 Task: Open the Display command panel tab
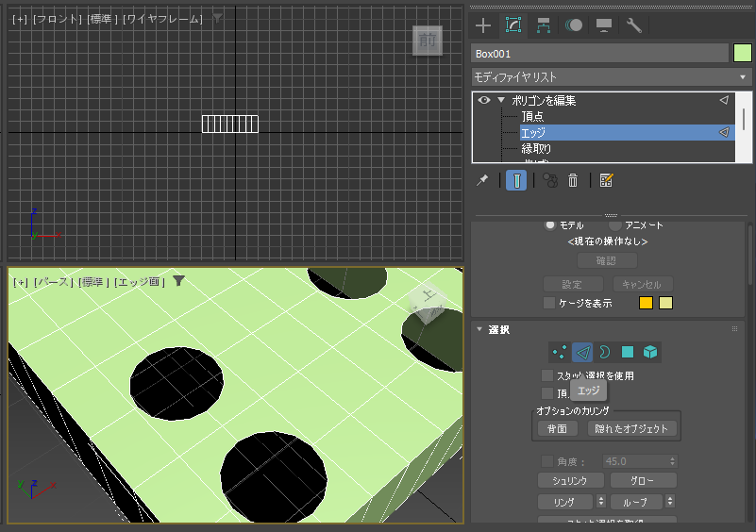[x=604, y=25]
